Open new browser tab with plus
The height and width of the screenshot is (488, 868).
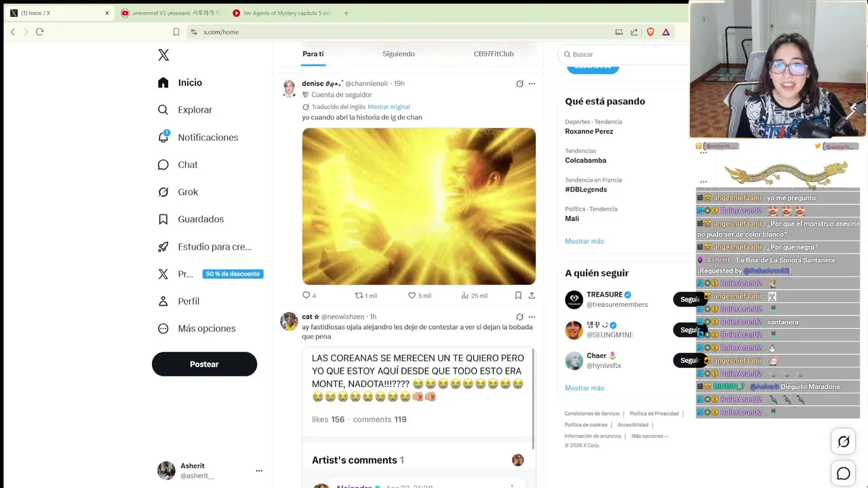(346, 13)
